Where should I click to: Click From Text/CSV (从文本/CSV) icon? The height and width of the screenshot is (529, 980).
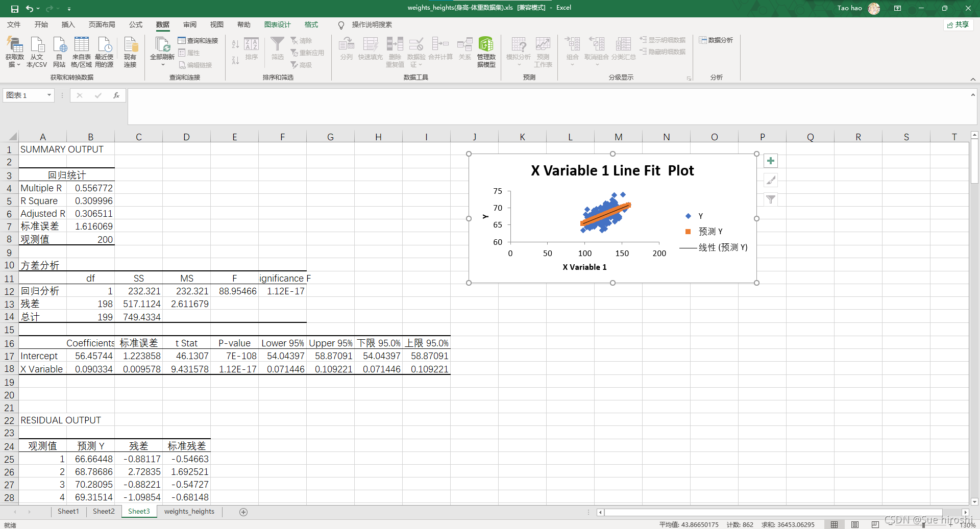pos(37,52)
